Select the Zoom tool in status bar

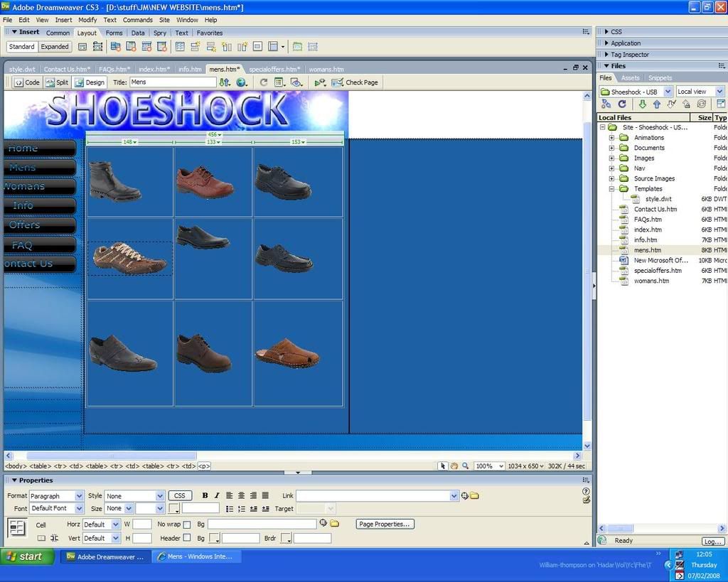tap(465, 466)
